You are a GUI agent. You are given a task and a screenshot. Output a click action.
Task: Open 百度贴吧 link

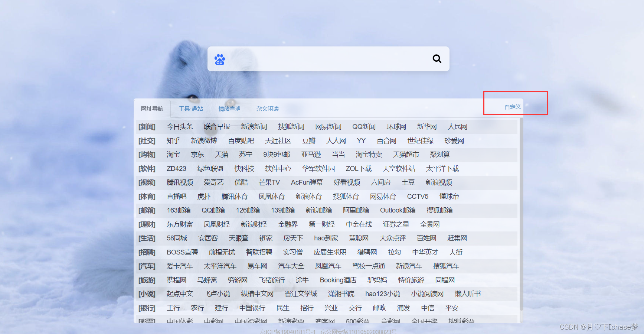tap(241, 141)
